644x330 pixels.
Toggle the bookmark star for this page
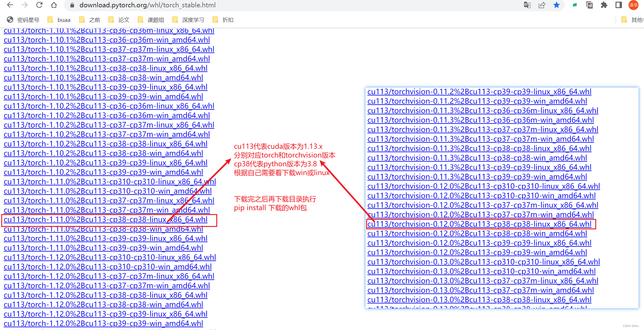[x=556, y=5]
